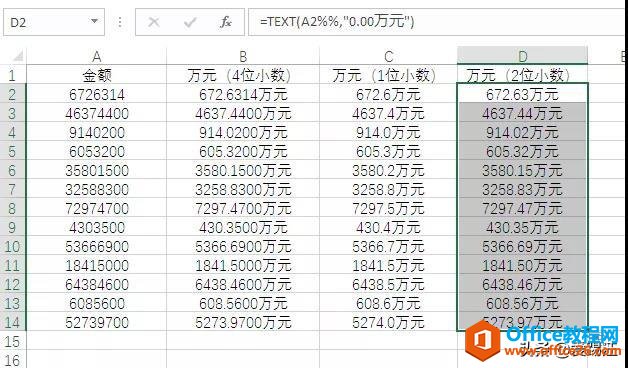Click the Enter checkmark icon in formula bar

pos(190,22)
